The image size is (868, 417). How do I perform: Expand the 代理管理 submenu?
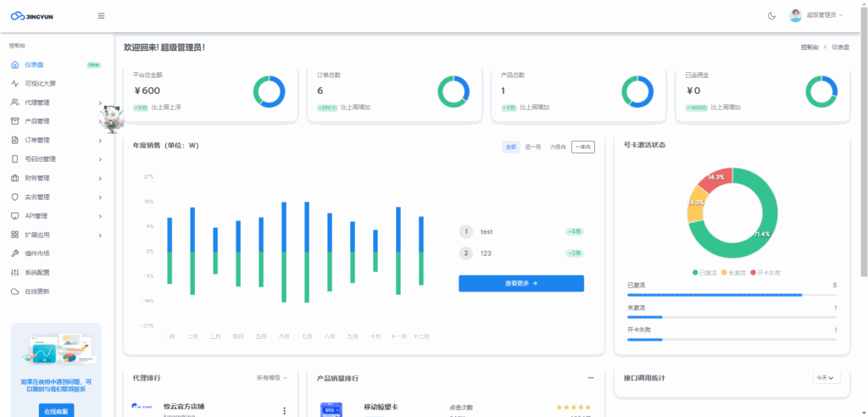99,103
